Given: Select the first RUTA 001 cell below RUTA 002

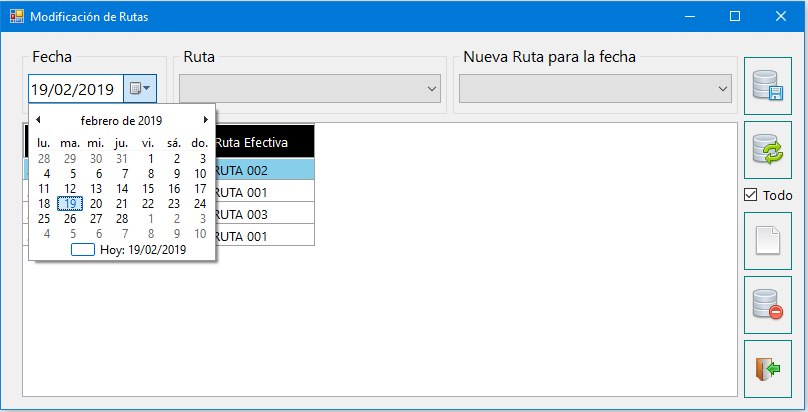Looking at the screenshot, I should [265, 192].
